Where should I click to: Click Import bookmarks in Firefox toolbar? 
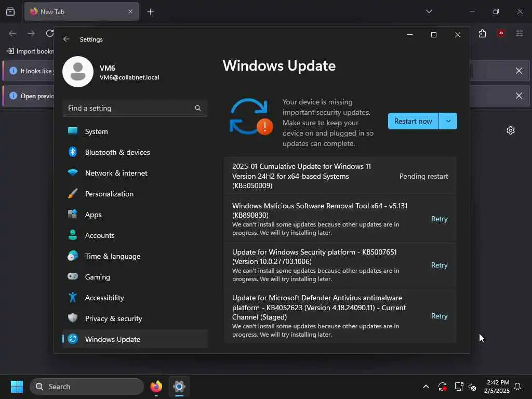pos(31,51)
